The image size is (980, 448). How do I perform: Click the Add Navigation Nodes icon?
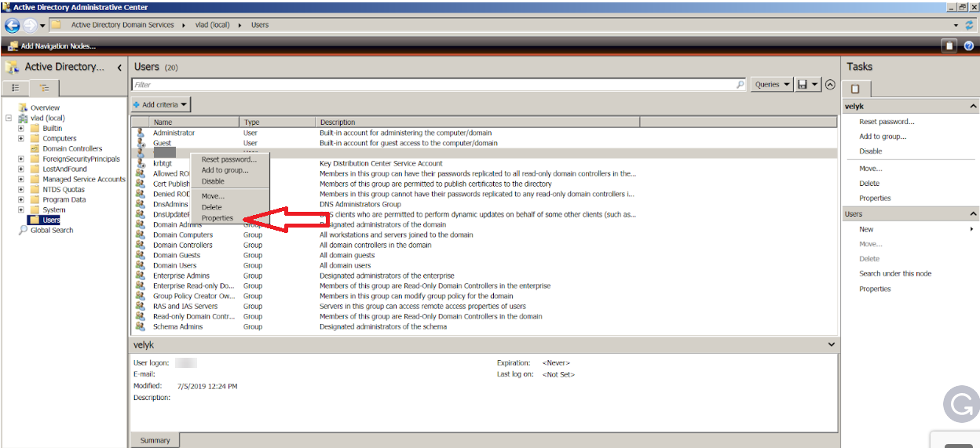pos(13,46)
